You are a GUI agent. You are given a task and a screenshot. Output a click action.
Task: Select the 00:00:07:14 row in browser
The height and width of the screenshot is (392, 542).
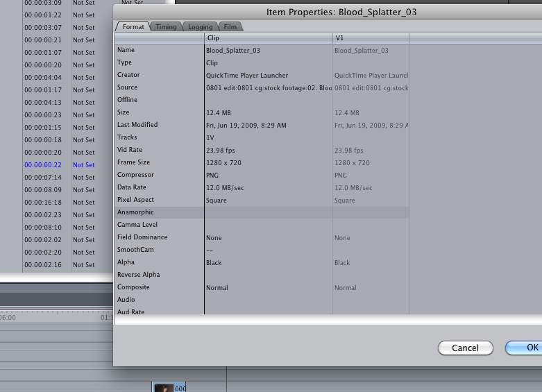43,178
